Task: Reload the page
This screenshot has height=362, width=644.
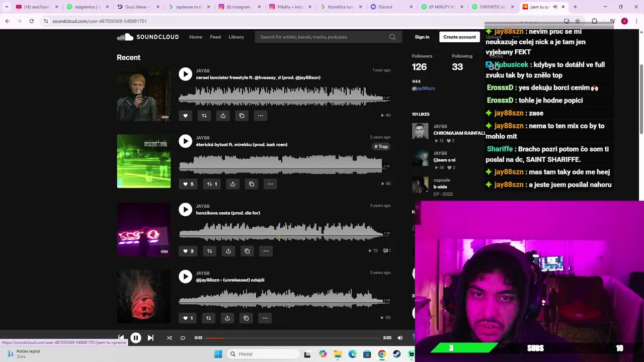Action: (x=31, y=21)
